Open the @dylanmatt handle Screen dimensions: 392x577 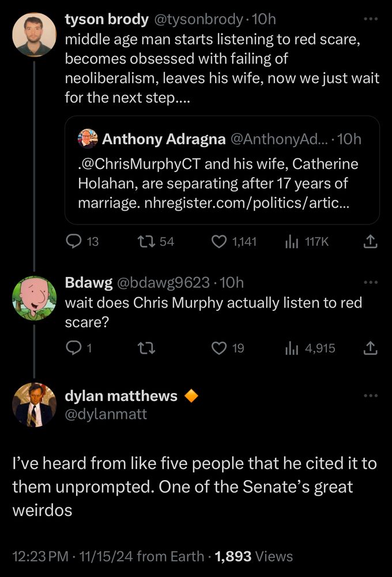[106, 414]
